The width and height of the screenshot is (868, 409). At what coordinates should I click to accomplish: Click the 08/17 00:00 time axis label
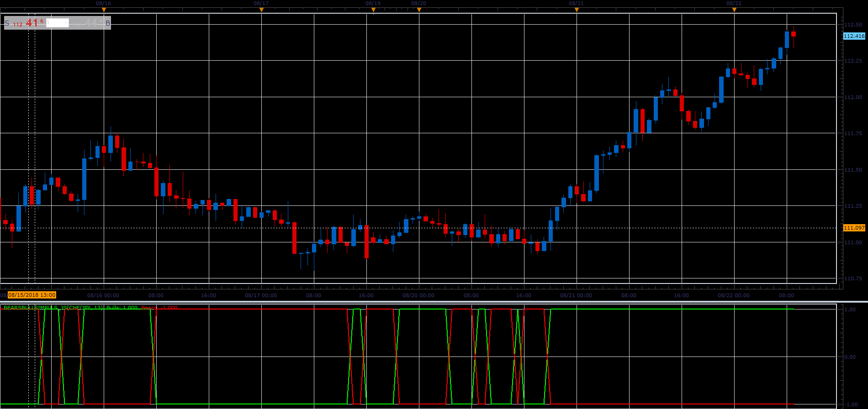coord(261,295)
